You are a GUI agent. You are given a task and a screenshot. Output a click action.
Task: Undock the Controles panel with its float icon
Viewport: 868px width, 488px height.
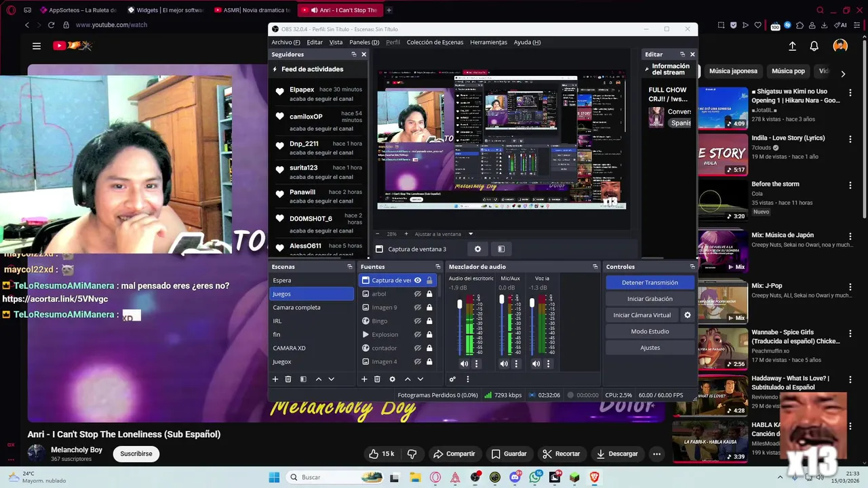tap(692, 266)
